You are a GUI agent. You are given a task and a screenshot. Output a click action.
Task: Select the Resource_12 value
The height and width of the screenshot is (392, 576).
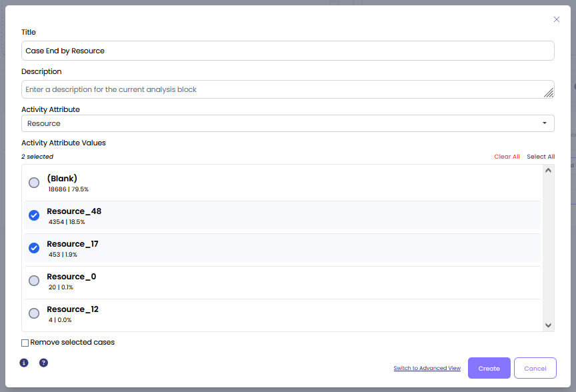tap(34, 313)
